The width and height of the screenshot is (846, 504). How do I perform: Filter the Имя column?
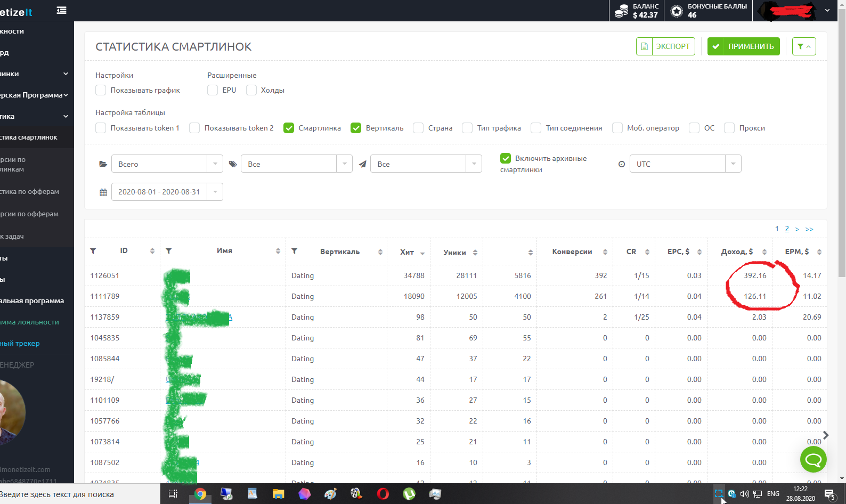coord(169,251)
